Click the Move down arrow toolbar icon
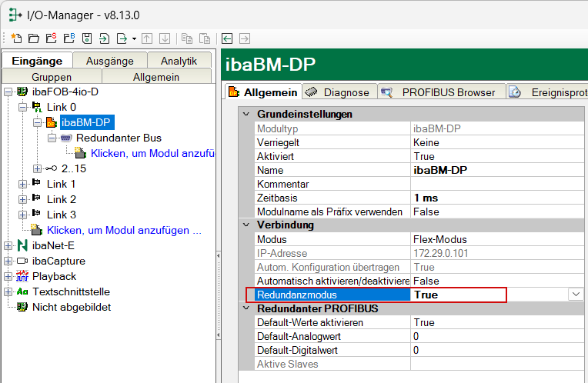This screenshot has height=383, width=588. coord(165,38)
